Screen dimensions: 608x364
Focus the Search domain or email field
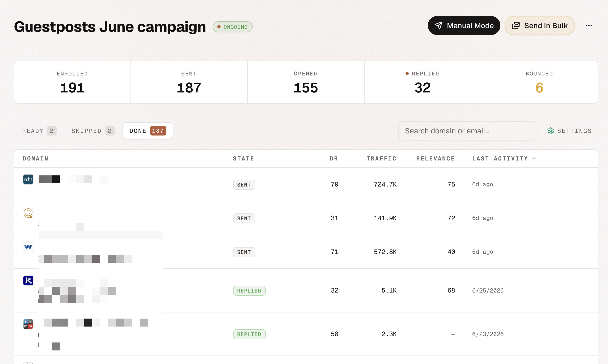[x=467, y=131]
